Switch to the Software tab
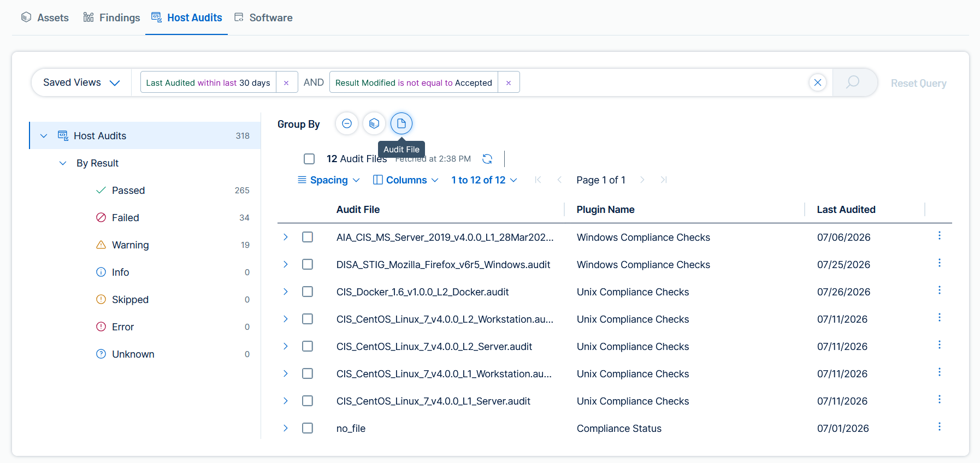 263,17
